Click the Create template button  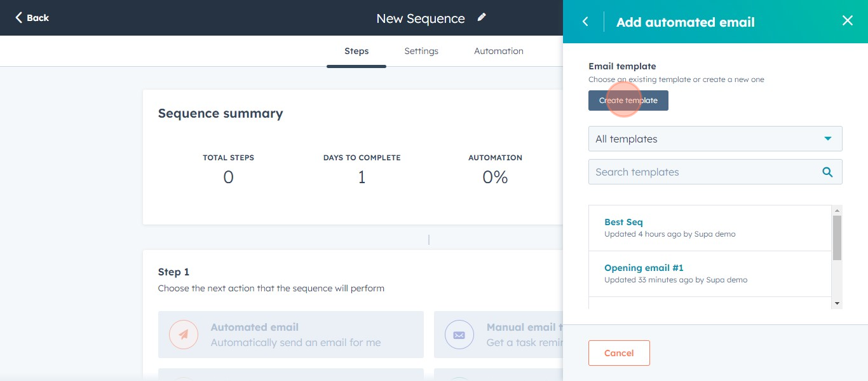coord(628,100)
